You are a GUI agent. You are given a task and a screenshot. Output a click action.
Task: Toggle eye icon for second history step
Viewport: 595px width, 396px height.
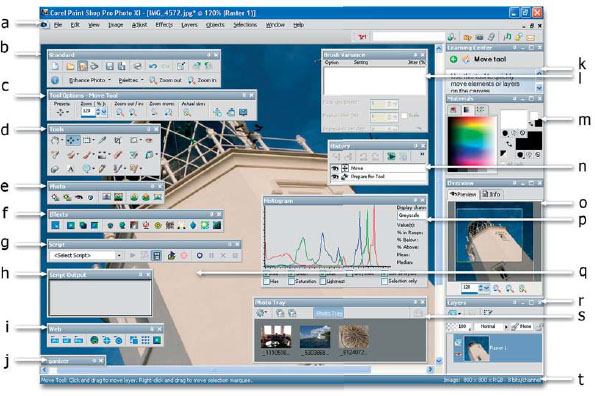click(x=335, y=177)
